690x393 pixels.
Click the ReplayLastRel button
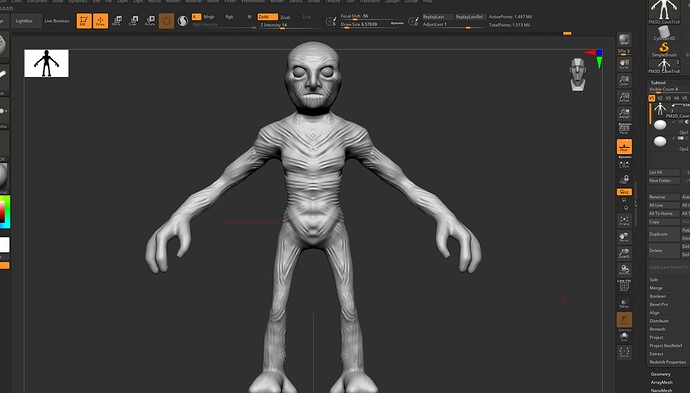pyautogui.click(x=469, y=17)
